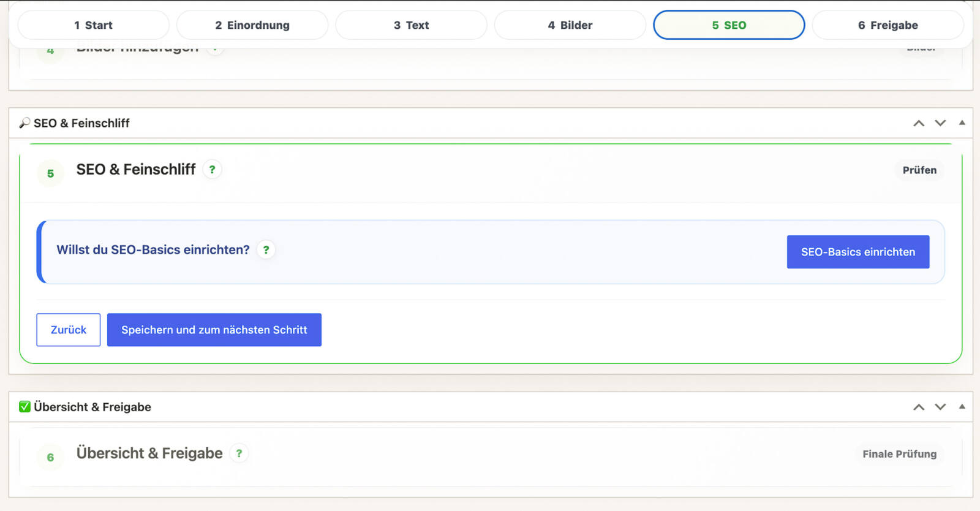Click the magnifier icon in SEO panel header

pos(24,123)
